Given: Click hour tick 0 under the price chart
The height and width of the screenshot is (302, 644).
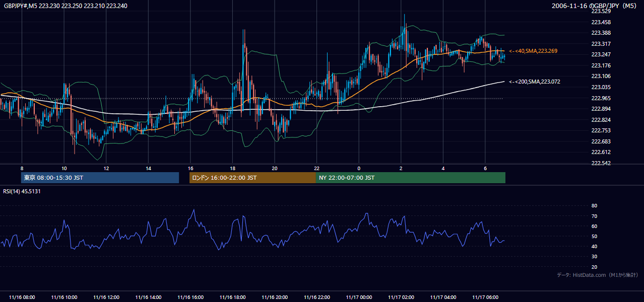Looking at the screenshot, I should click(359, 168).
